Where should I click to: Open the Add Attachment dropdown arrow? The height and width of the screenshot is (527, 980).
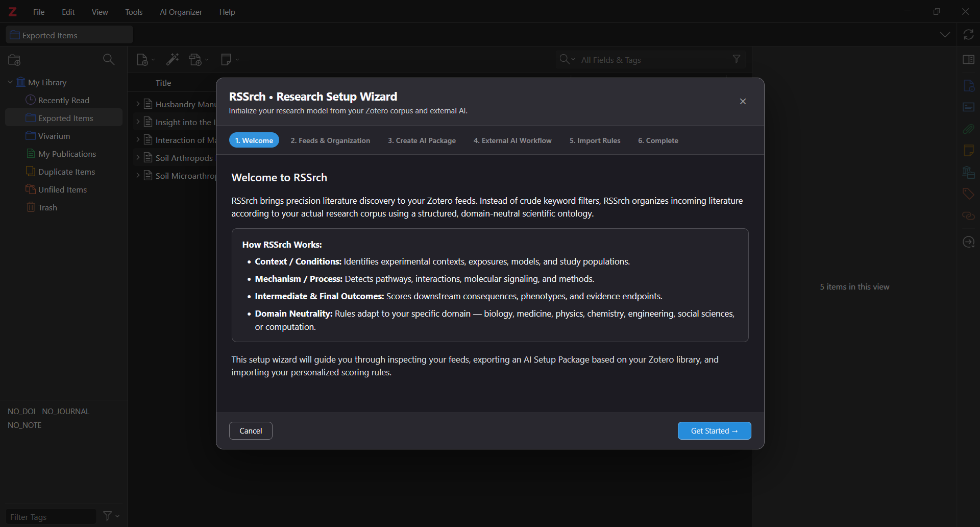click(x=207, y=60)
